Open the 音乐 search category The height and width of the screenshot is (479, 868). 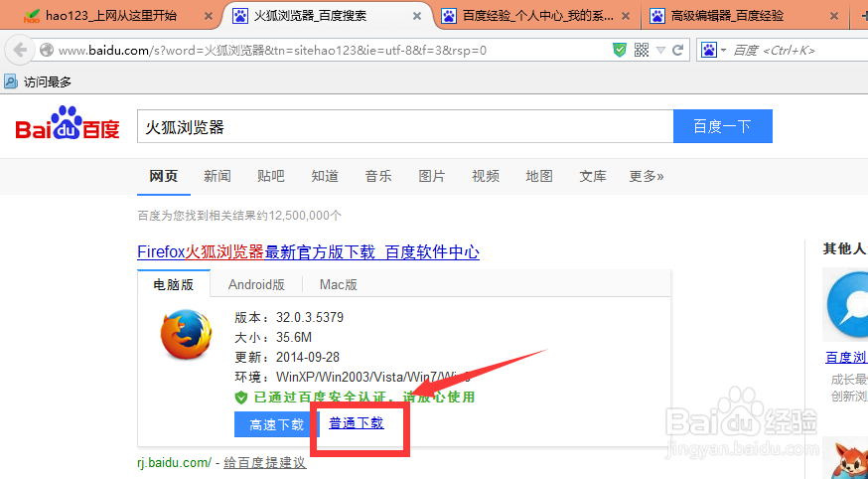378,176
